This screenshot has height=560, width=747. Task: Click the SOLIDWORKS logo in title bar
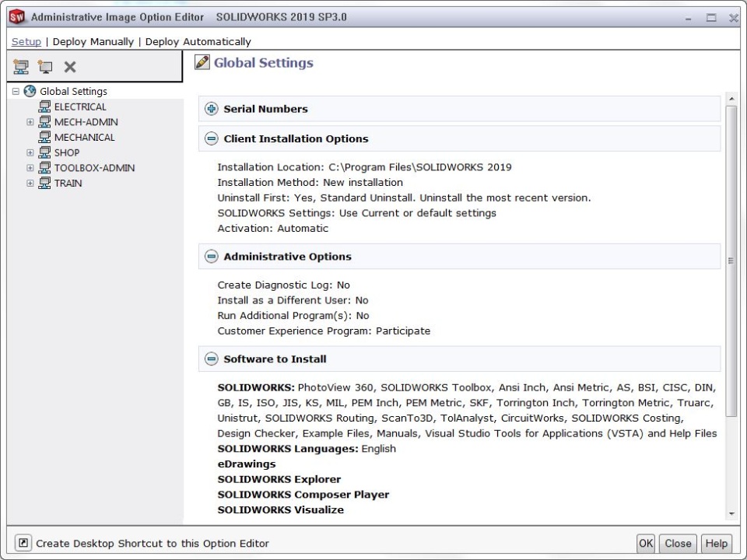16,17
